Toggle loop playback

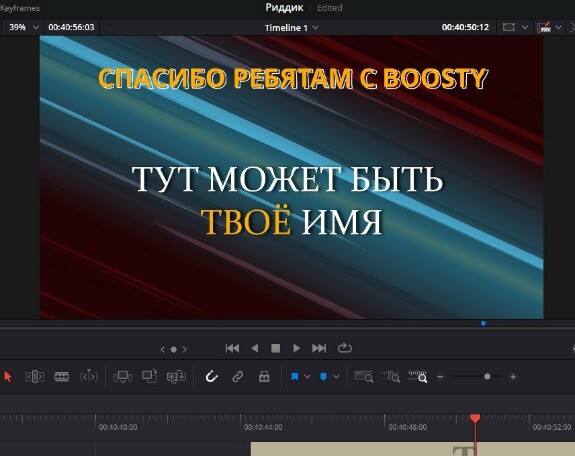[344, 348]
